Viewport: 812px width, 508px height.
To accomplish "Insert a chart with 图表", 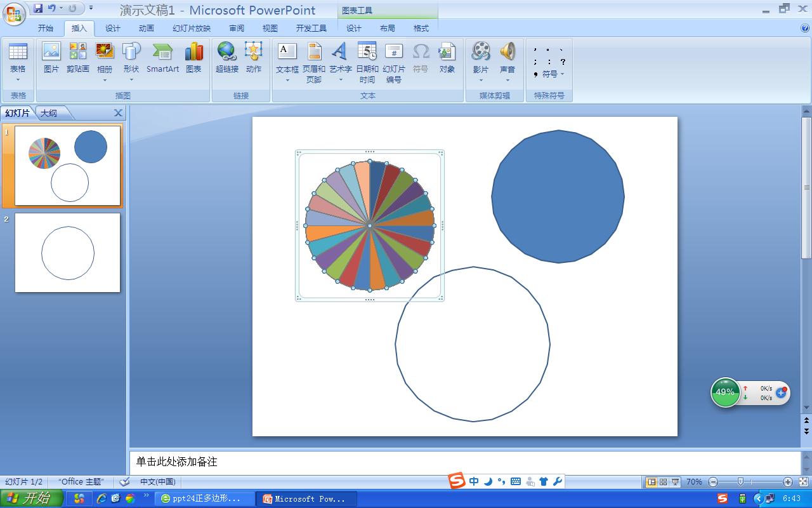I will point(194,60).
